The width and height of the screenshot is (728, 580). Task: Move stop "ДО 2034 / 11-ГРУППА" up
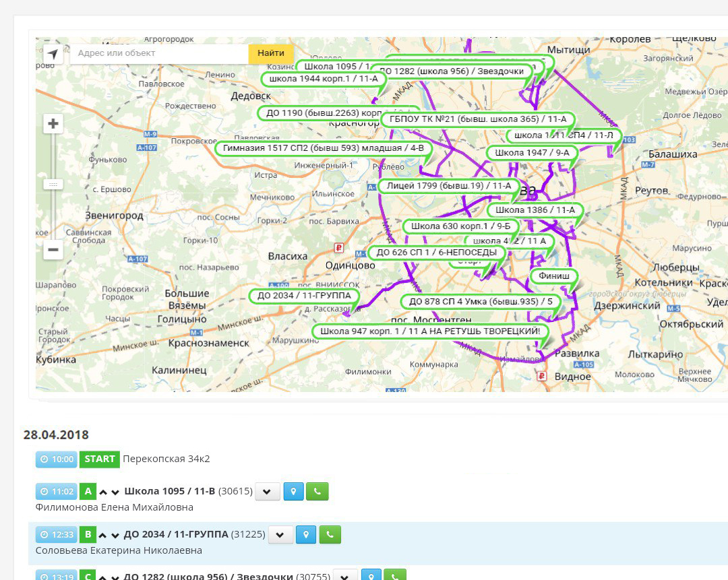103,535
